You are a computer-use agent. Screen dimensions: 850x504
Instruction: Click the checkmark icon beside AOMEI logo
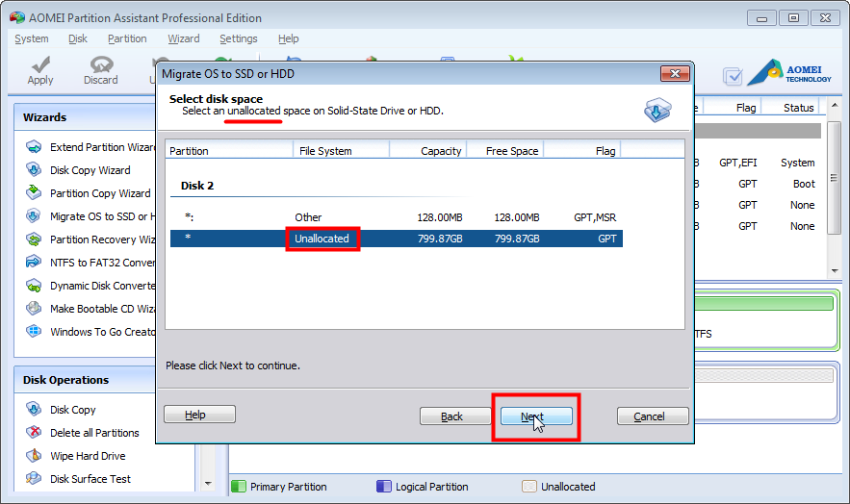(733, 76)
